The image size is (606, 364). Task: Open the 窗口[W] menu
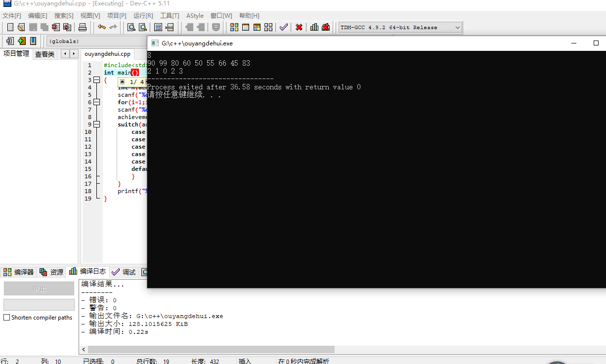pyautogui.click(x=221, y=16)
